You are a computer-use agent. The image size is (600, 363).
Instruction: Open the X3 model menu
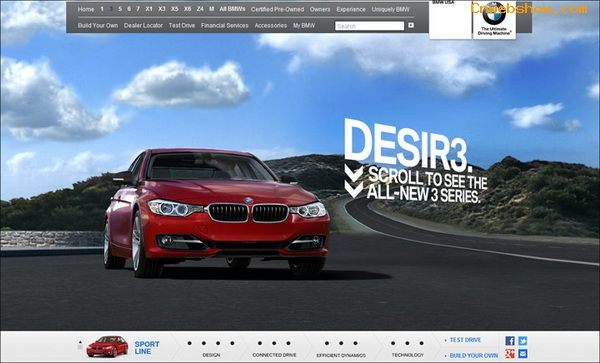pos(162,9)
